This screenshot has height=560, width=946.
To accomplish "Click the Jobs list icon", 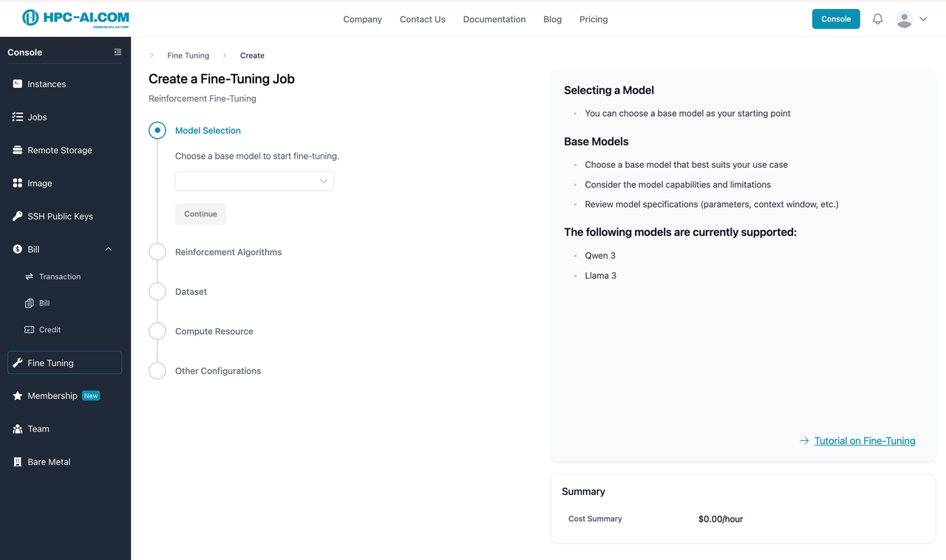I will tap(18, 117).
